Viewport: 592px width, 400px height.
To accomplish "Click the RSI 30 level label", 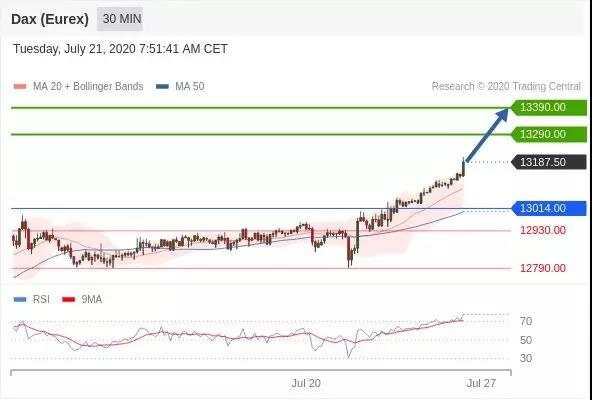I will 526,358.
